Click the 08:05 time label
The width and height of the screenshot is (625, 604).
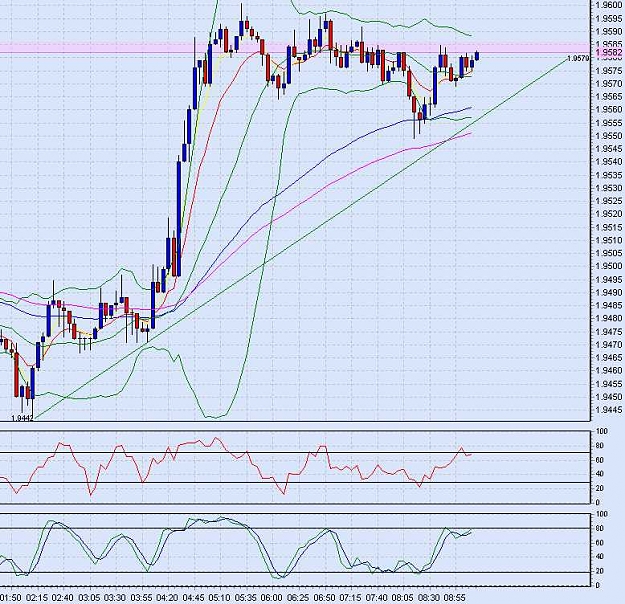(x=403, y=598)
